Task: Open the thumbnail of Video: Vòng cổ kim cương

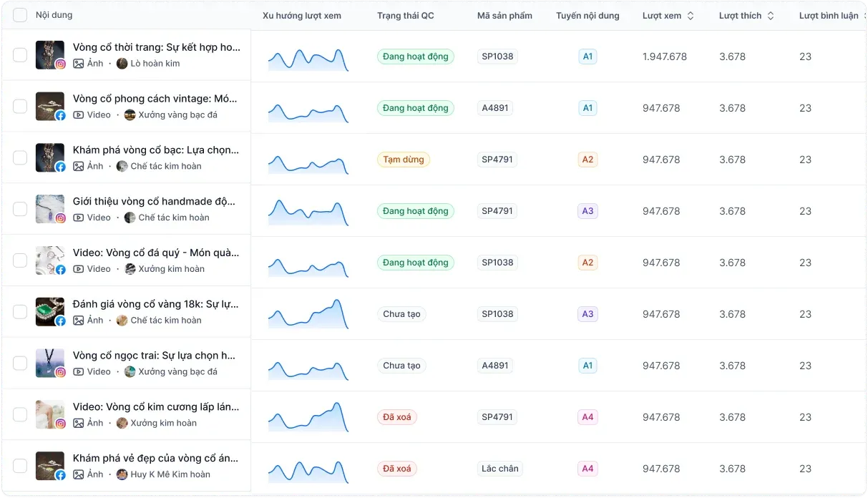Action: pos(49,414)
